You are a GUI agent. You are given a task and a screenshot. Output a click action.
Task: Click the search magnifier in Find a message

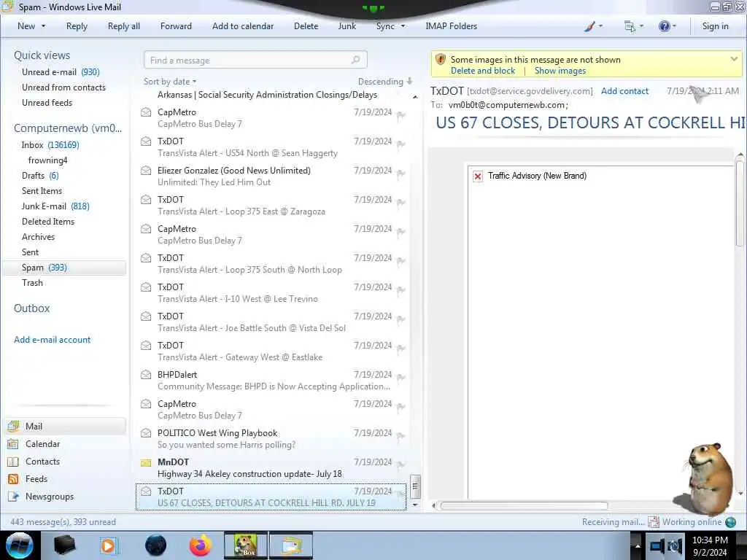pos(355,60)
